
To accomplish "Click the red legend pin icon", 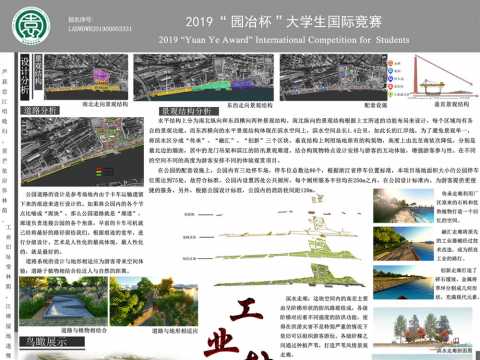I will pyautogui.click(x=390, y=87).
